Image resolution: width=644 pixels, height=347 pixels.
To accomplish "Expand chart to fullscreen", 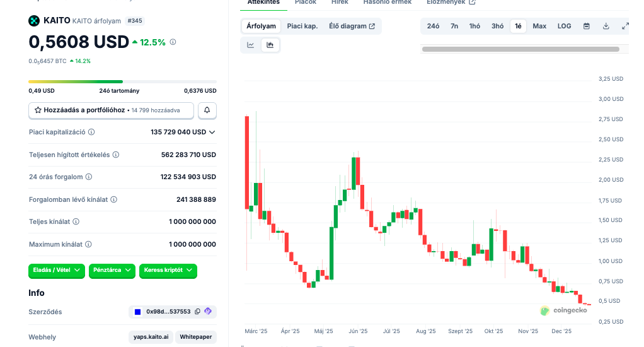I will (625, 26).
